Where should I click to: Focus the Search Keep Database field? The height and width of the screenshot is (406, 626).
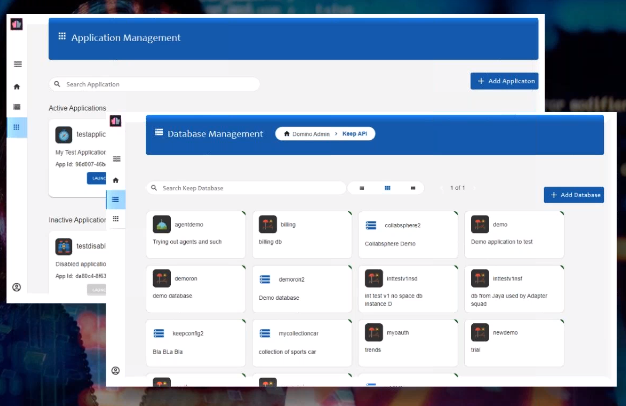pos(246,188)
